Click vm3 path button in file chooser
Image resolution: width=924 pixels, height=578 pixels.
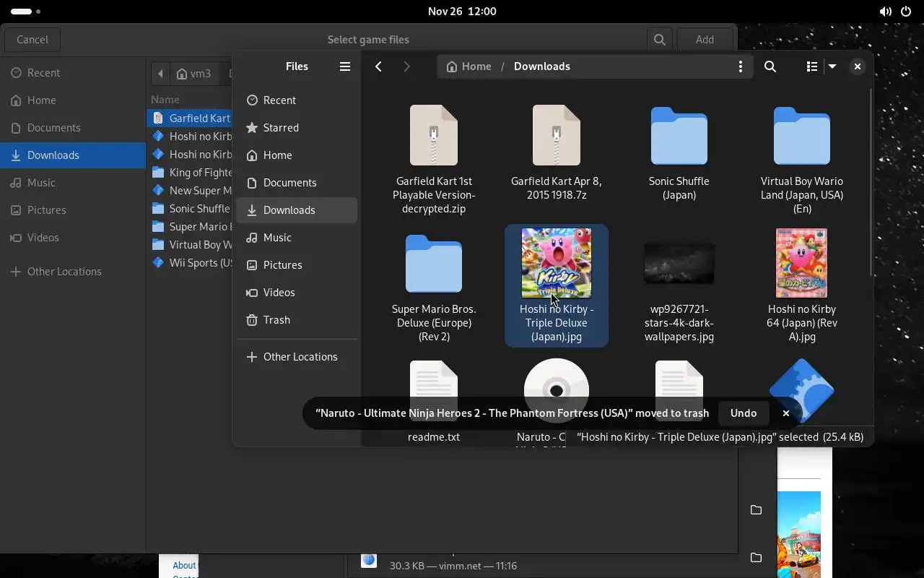[195, 74]
